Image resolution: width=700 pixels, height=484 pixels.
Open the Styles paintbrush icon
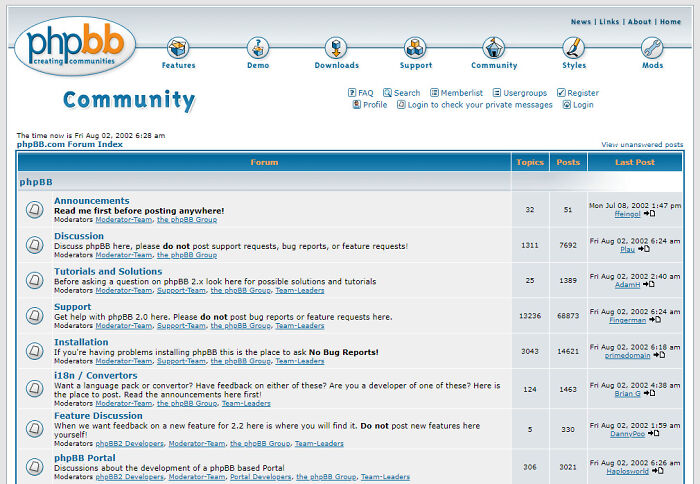pyautogui.click(x=574, y=48)
